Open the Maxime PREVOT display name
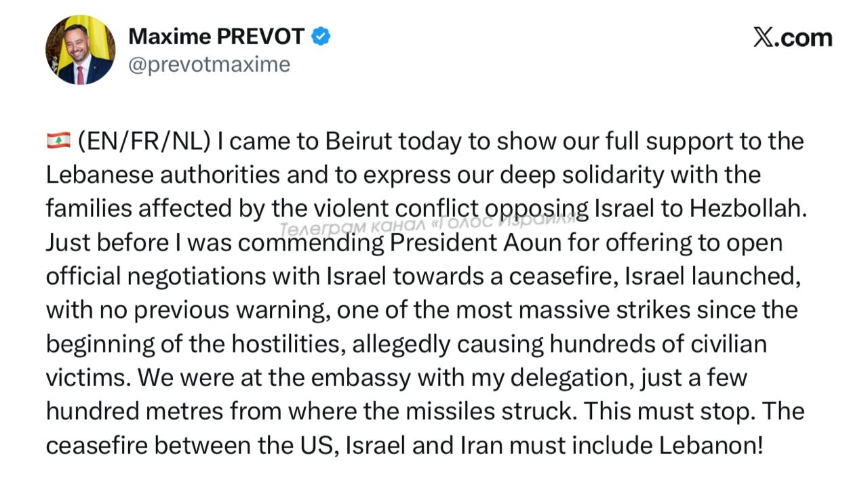Screen dimensions: 868x477 216,36
